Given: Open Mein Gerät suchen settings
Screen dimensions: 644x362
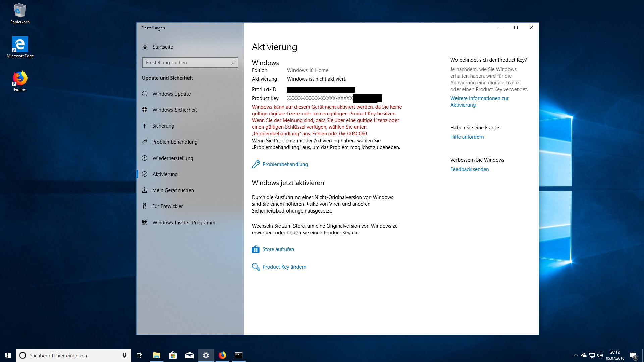Looking at the screenshot, I should (173, 190).
